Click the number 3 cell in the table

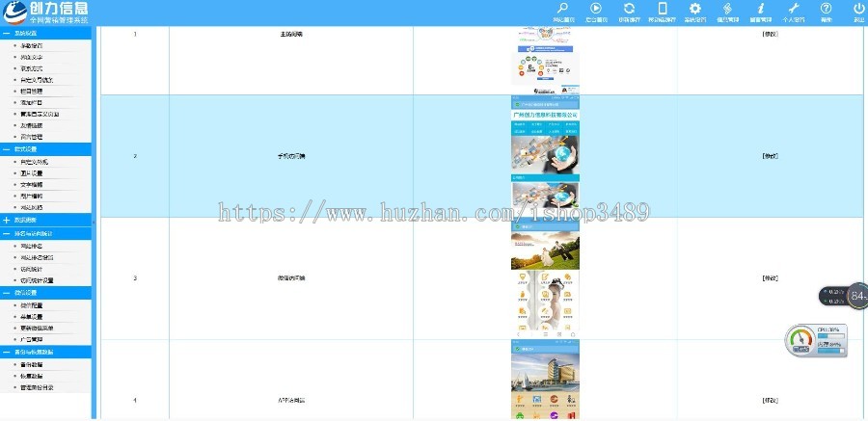[x=135, y=278]
